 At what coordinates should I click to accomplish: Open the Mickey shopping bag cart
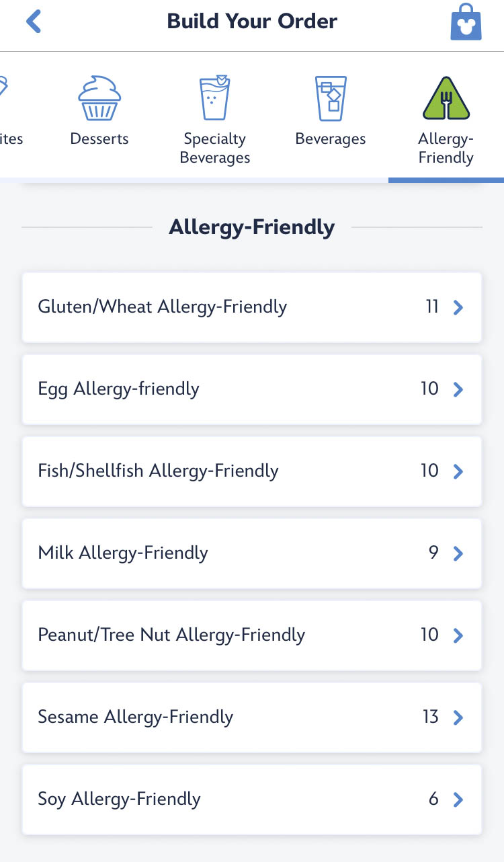tap(466, 23)
